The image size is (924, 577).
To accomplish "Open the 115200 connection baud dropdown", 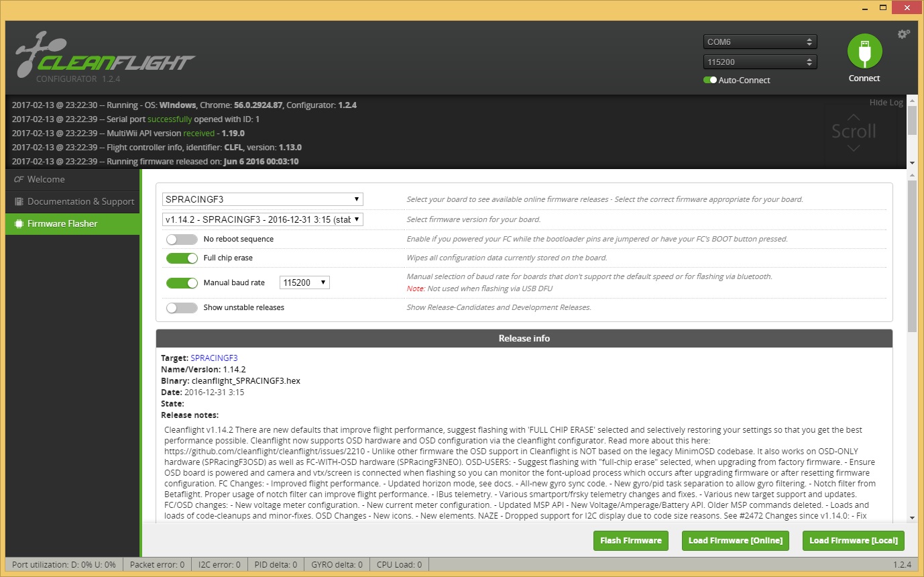I will [x=760, y=62].
